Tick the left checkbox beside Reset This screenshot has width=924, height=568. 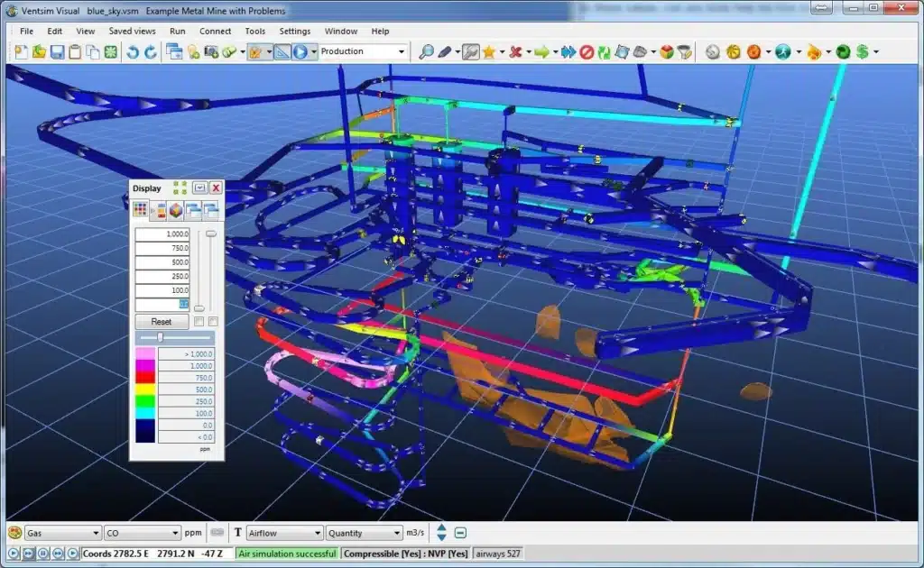(199, 322)
